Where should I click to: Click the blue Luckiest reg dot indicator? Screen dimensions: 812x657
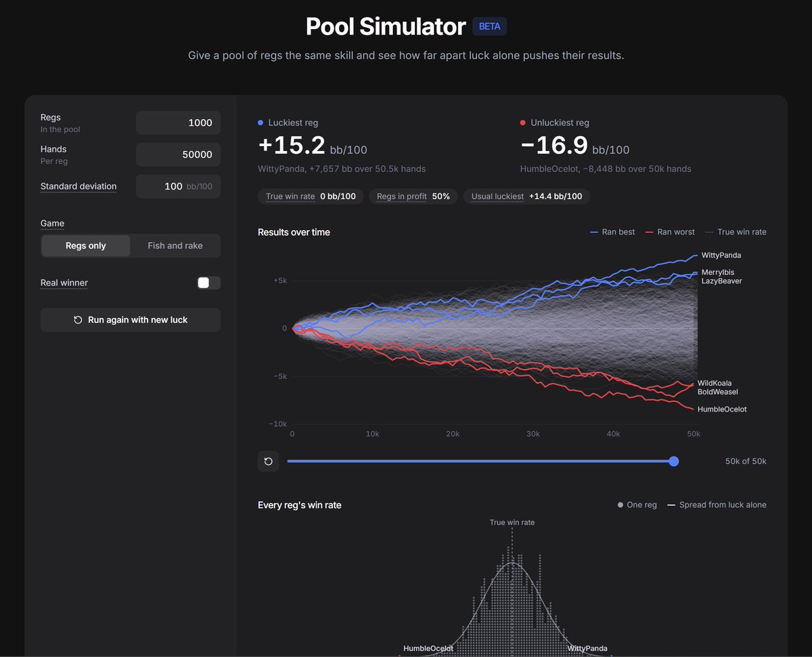pyautogui.click(x=261, y=123)
